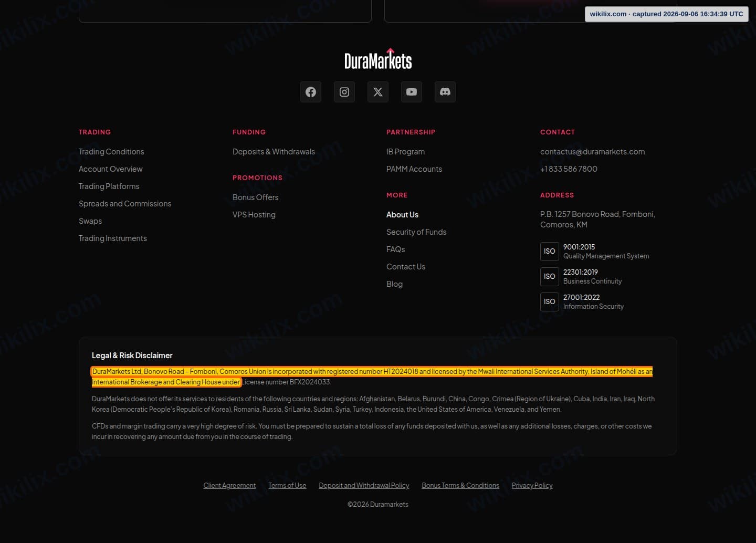The width and height of the screenshot is (756, 543).
Task: View Spreads and Commissions
Action: [125, 204]
